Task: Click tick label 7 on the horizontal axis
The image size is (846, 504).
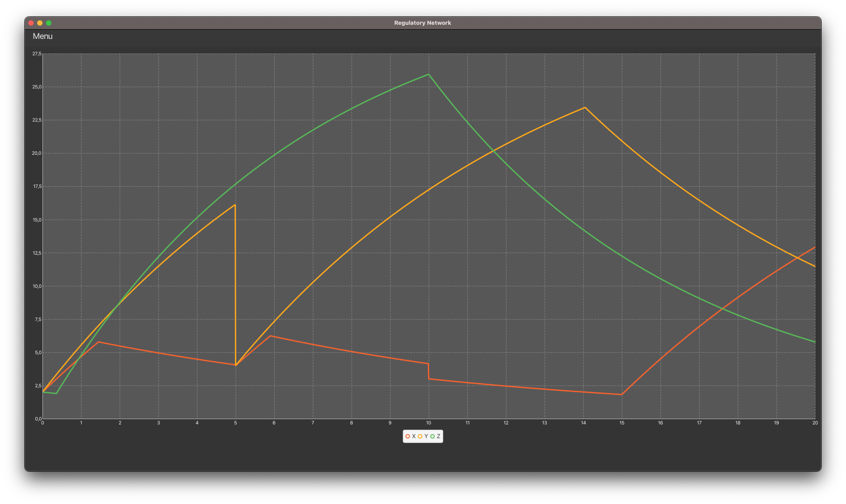Action: [313, 423]
